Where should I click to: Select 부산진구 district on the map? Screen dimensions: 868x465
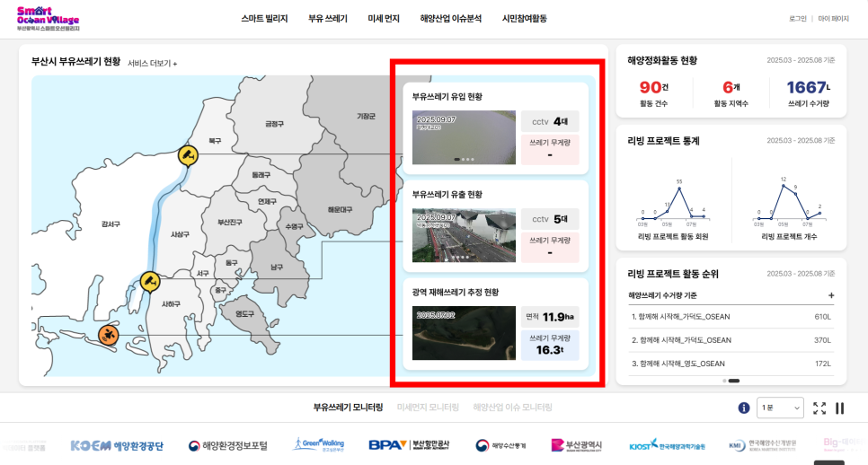(230, 223)
